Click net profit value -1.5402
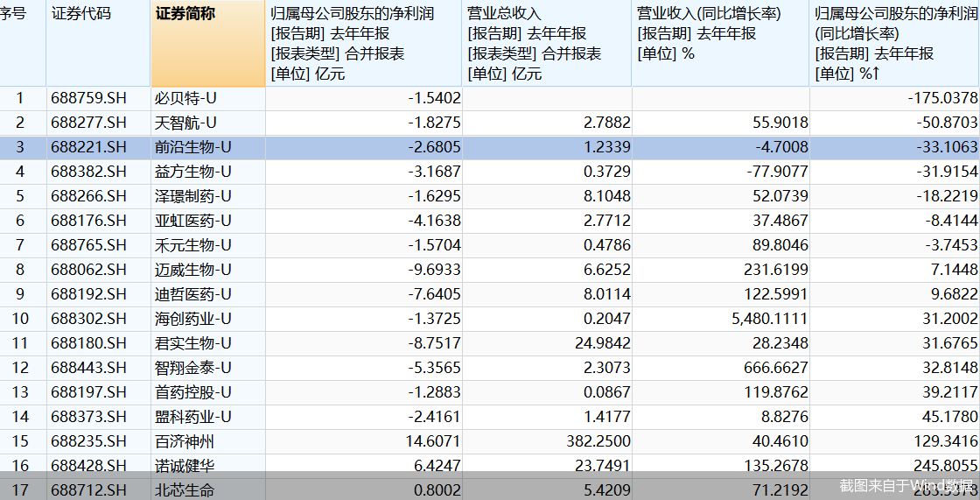 (x=434, y=98)
